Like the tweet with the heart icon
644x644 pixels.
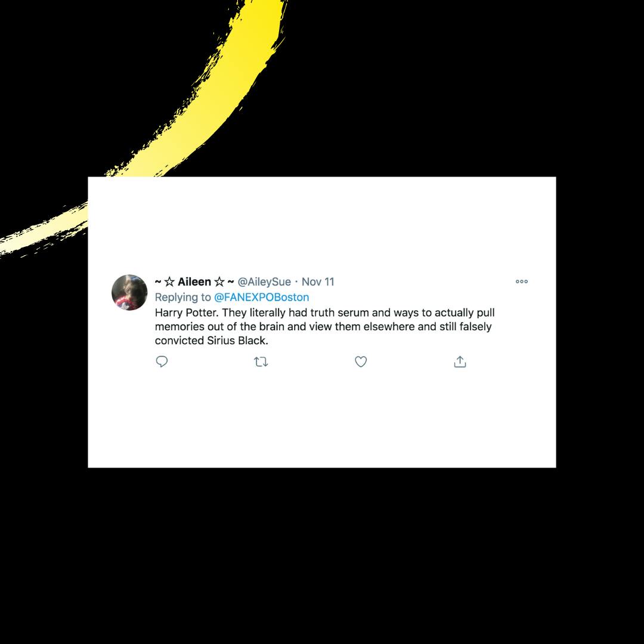coord(361,362)
